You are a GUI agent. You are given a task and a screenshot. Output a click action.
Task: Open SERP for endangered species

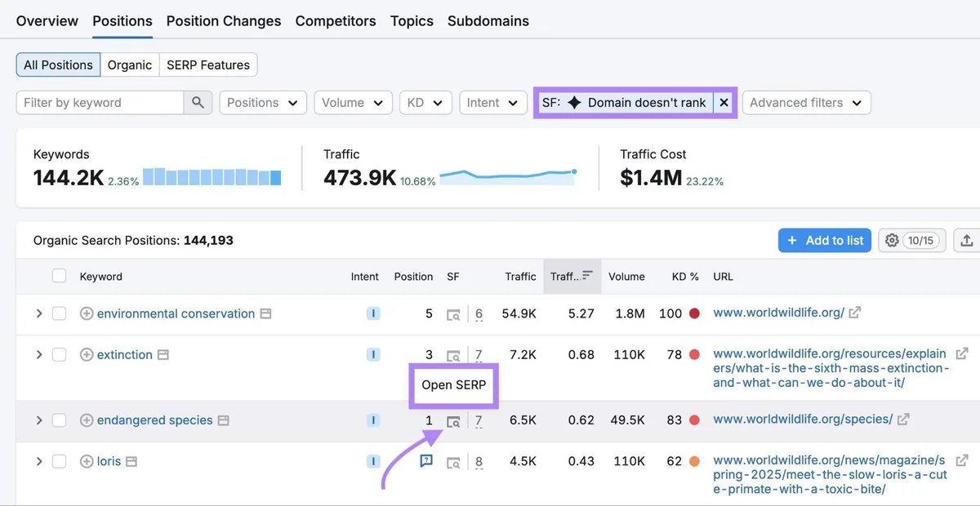point(453,421)
